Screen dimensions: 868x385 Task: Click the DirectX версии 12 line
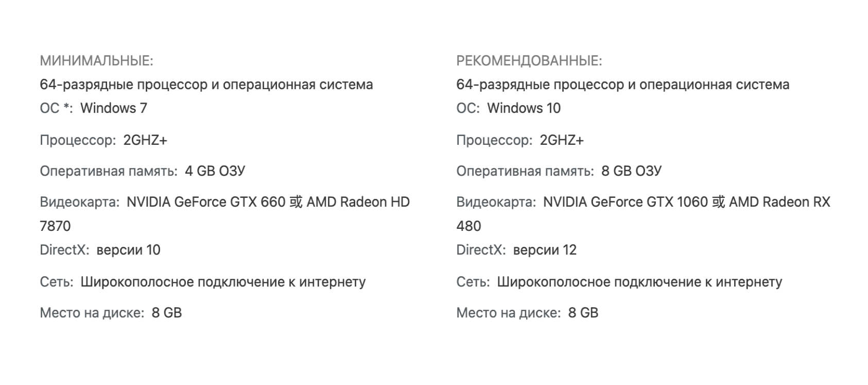516,250
